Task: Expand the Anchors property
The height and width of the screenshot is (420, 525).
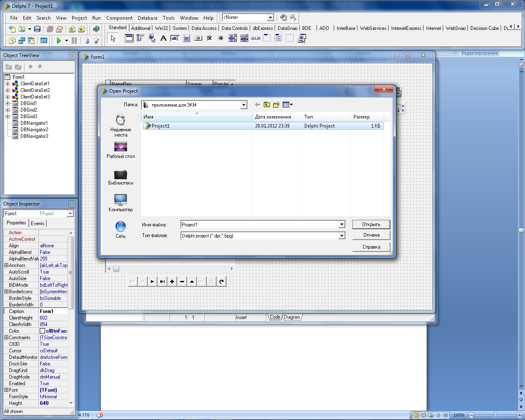Action: [6, 265]
